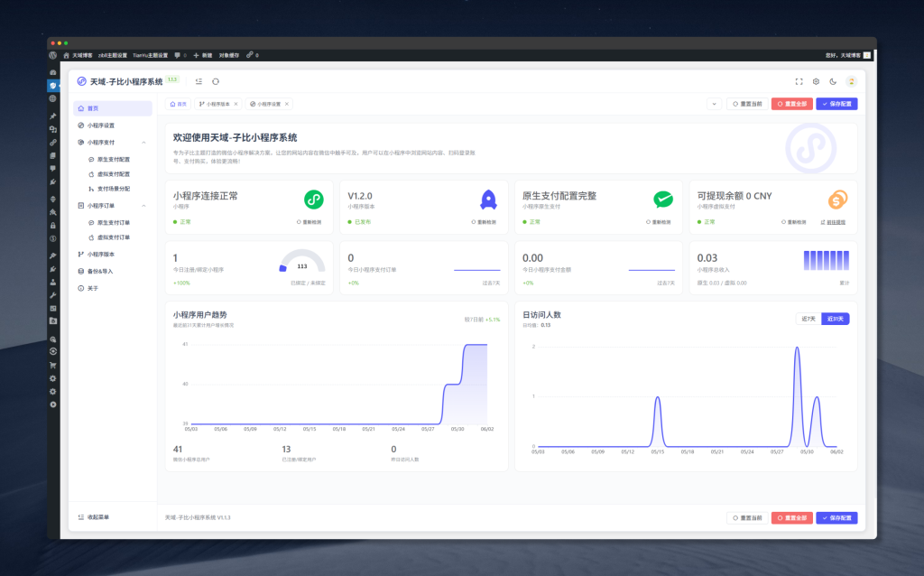Open 虚拟支付配置 submenu item

tap(113, 174)
